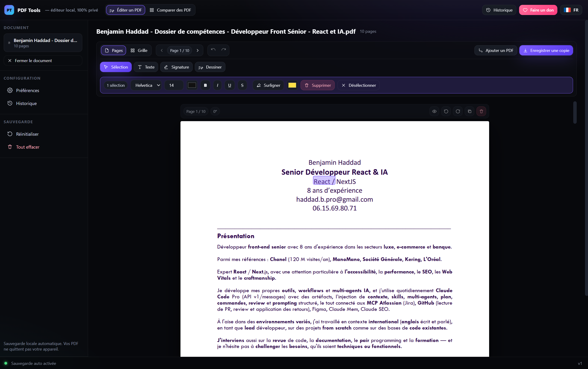
Task: Toggle italic formatting
Action: 217,85
